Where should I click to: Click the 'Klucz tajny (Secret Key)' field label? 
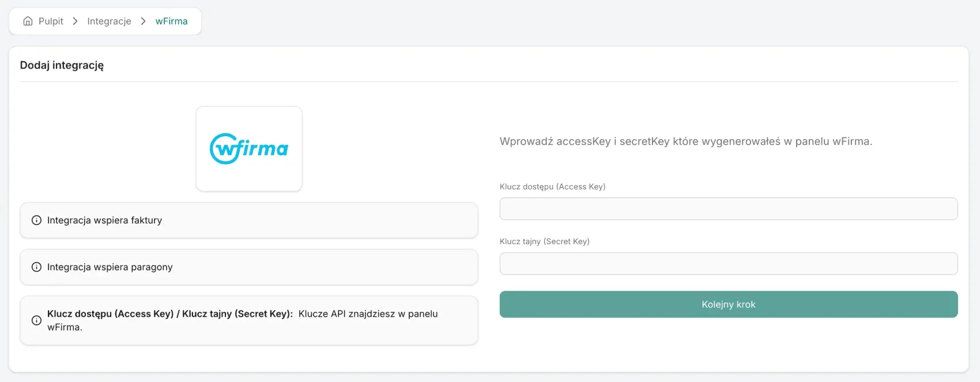click(x=545, y=241)
